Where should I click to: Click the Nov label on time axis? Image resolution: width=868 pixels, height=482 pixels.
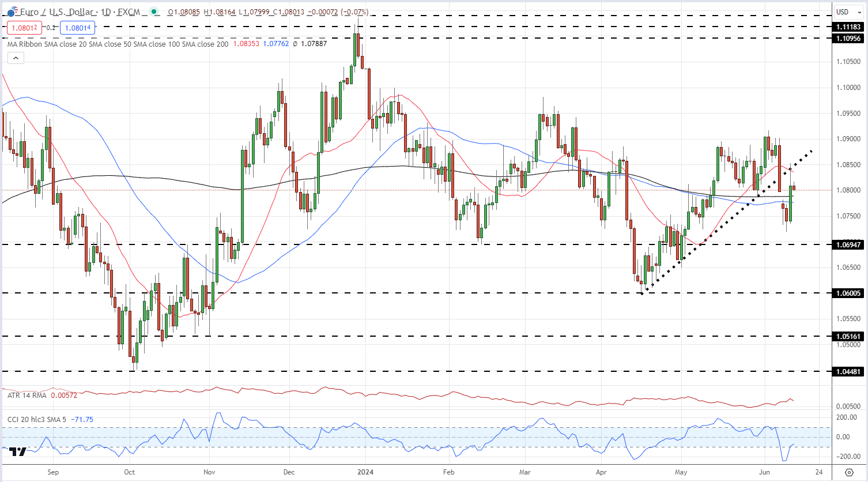209,472
